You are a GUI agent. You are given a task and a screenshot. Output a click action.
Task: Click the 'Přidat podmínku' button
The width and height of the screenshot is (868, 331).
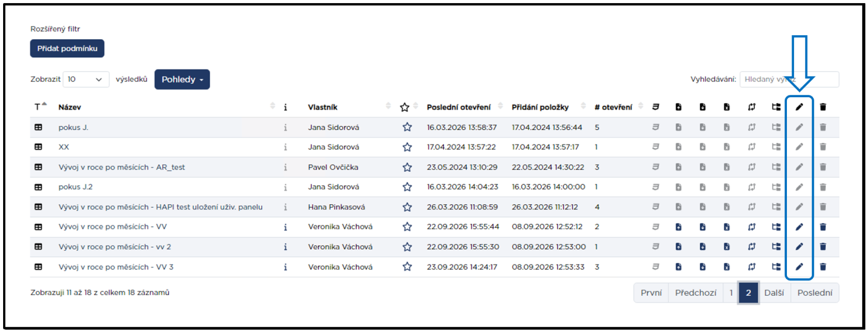click(67, 48)
